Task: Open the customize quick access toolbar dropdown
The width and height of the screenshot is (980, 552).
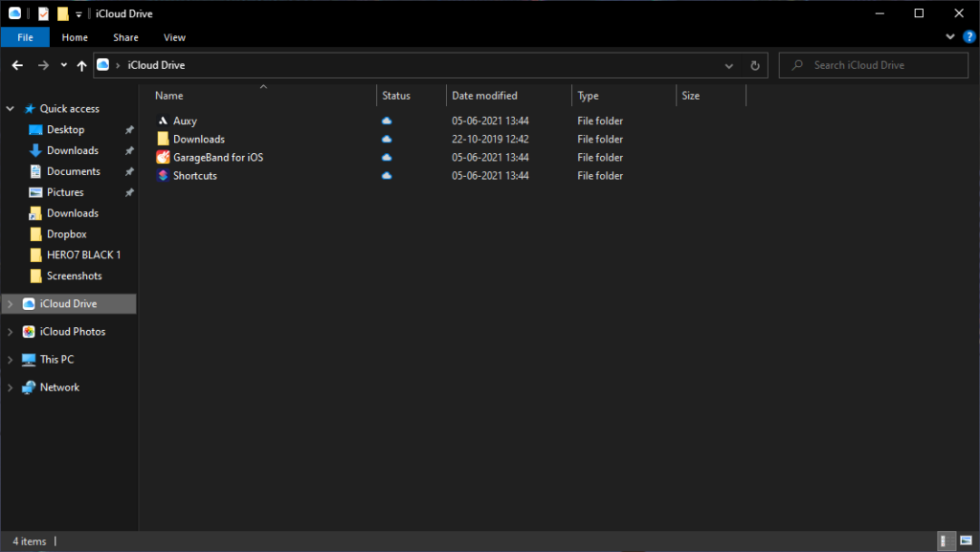Action: [x=77, y=12]
